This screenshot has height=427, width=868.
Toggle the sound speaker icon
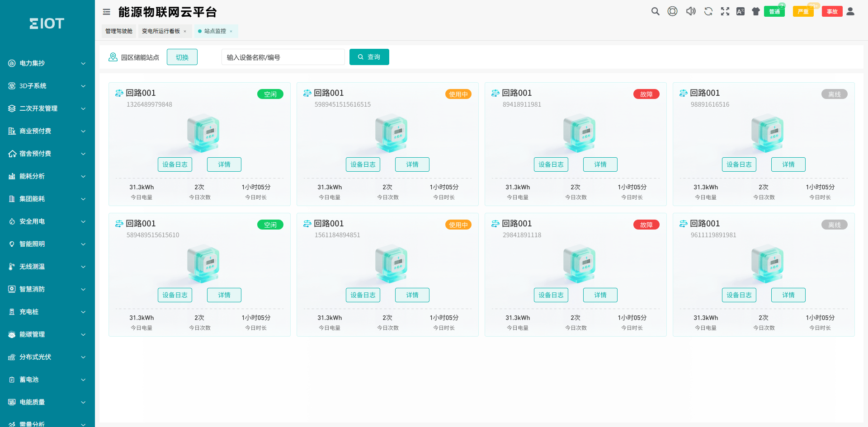[x=691, y=12]
